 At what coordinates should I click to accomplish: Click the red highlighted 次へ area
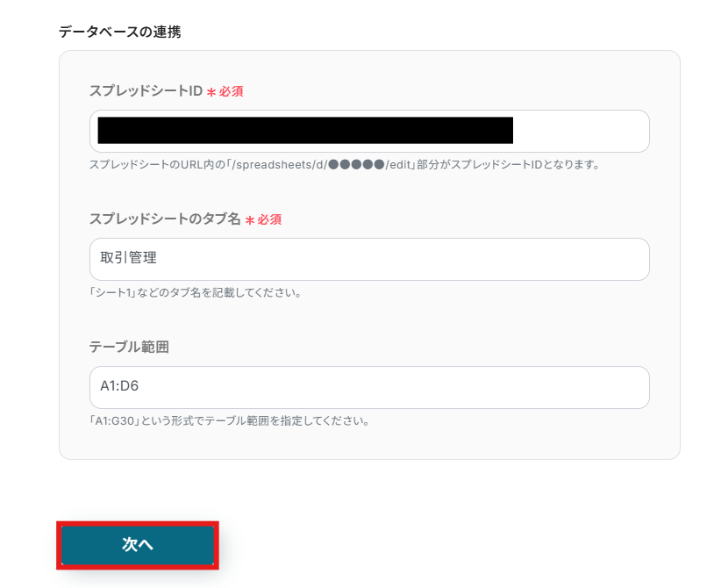click(137, 544)
